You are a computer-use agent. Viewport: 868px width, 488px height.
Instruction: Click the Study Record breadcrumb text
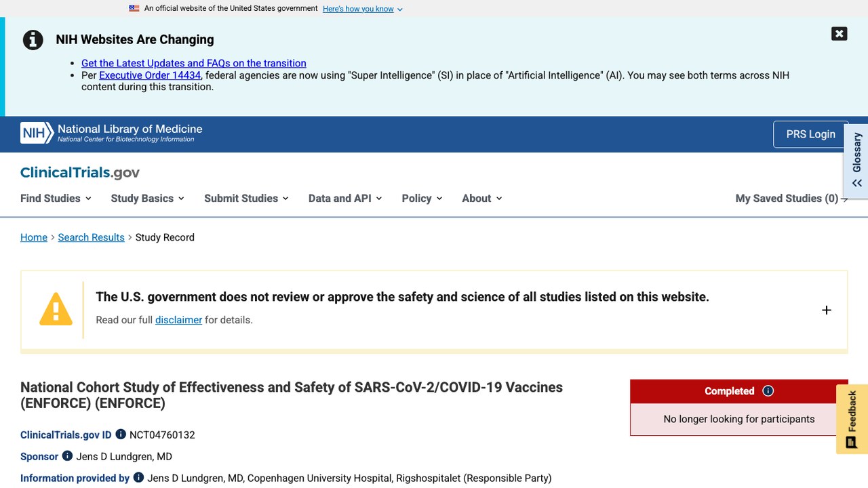[x=165, y=237]
